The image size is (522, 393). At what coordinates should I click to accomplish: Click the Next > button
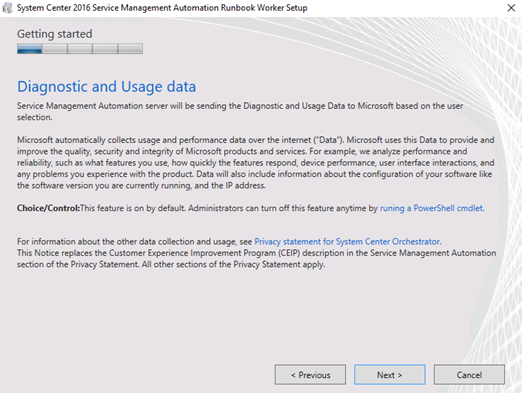pos(389,375)
